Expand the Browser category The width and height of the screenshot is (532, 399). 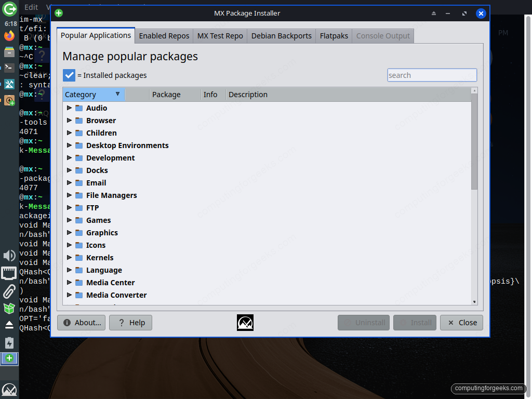coord(69,121)
